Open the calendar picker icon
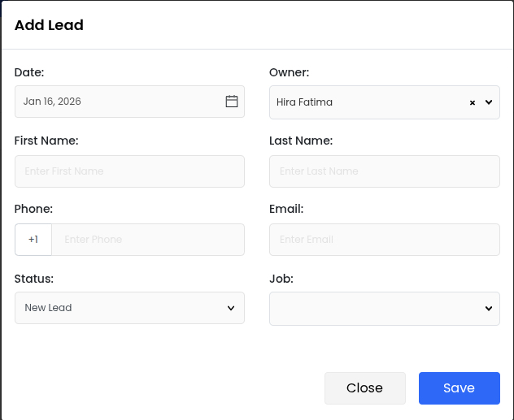This screenshot has width=514, height=420. tap(232, 102)
